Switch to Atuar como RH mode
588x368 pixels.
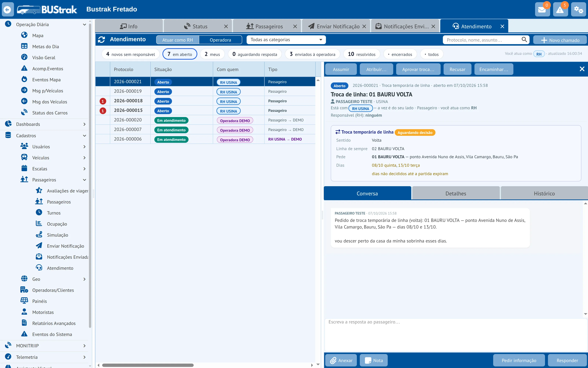pos(178,40)
